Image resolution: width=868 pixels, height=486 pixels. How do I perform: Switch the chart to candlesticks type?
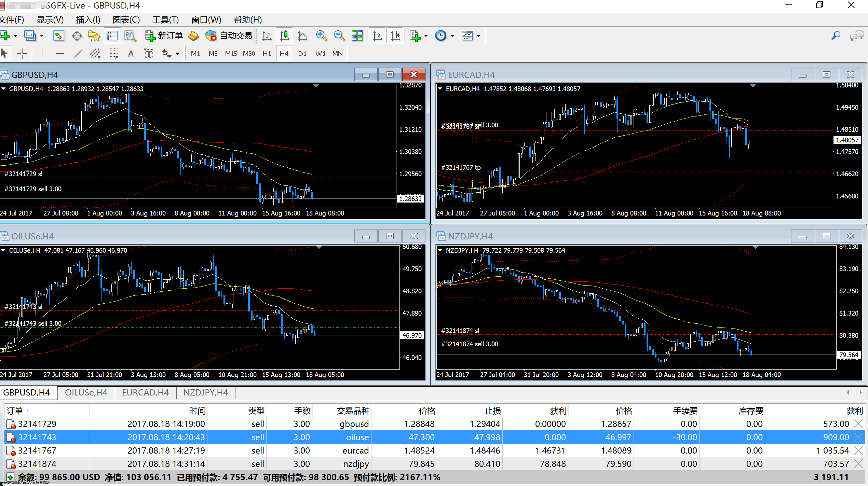click(284, 36)
